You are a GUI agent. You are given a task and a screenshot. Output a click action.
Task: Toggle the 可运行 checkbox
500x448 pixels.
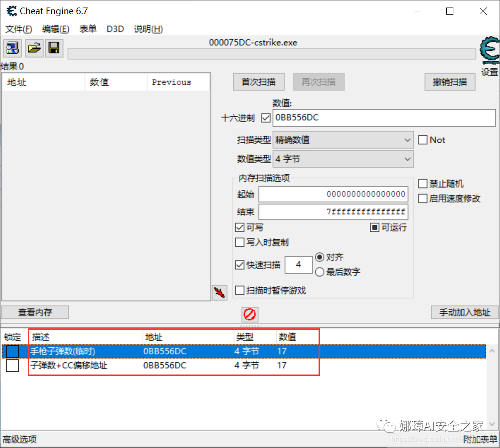tap(375, 228)
